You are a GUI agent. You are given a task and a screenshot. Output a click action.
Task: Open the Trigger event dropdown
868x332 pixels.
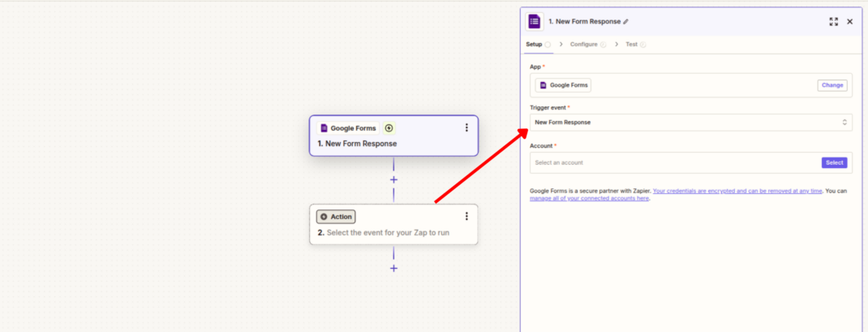pos(691,123)
